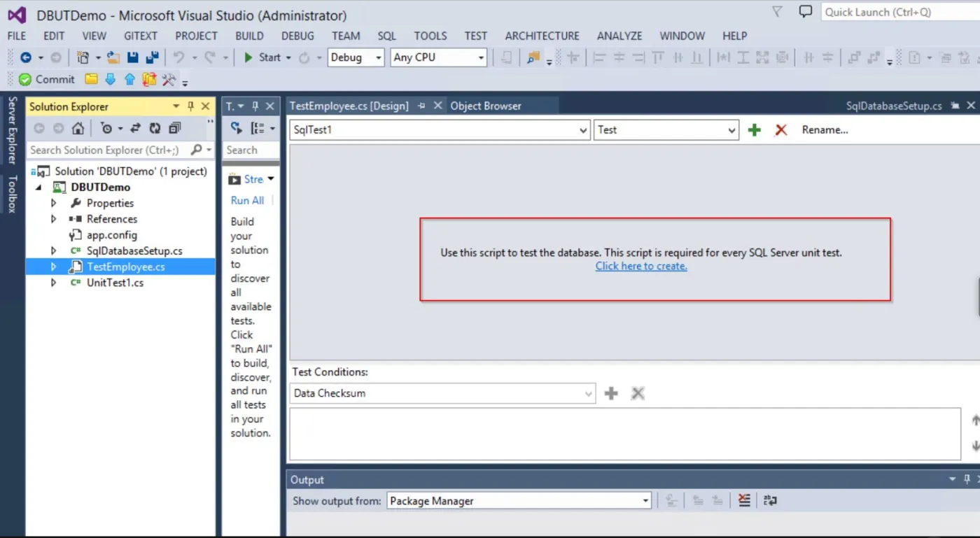Click the Git stash folders icon

click(149, 79)
